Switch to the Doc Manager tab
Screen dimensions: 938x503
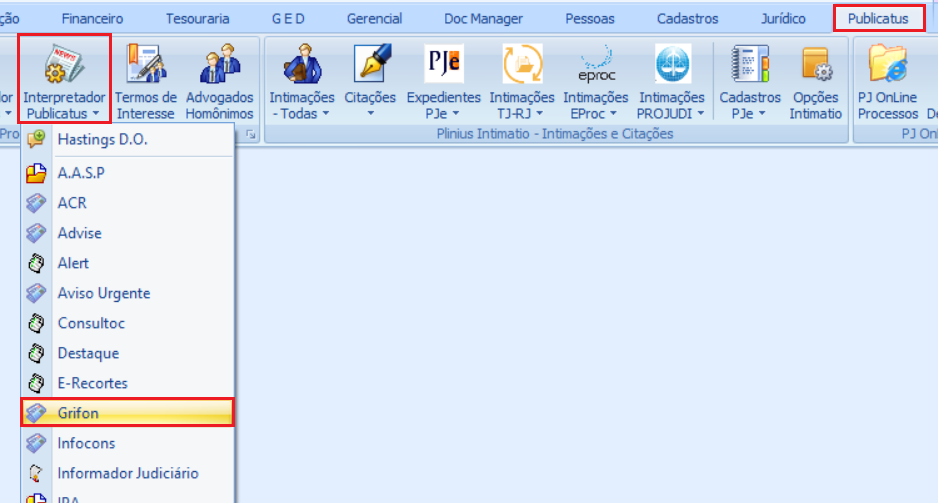(483, 19)
